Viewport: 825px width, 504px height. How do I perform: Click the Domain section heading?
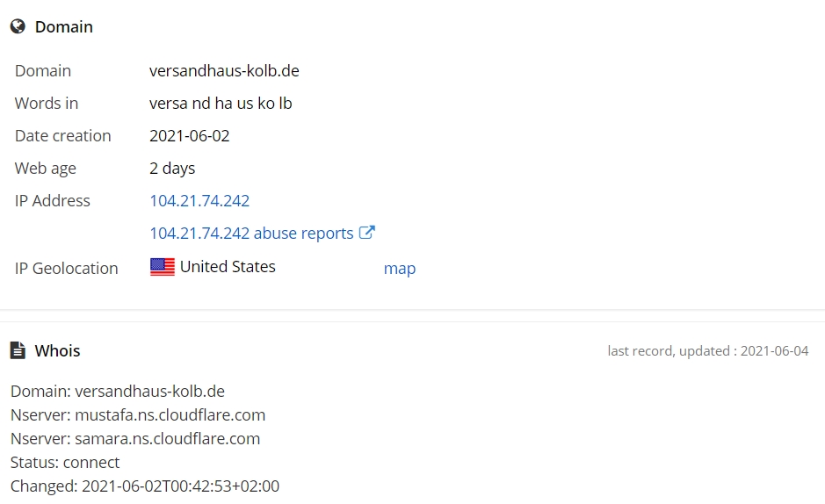click(x=63, y=27)
